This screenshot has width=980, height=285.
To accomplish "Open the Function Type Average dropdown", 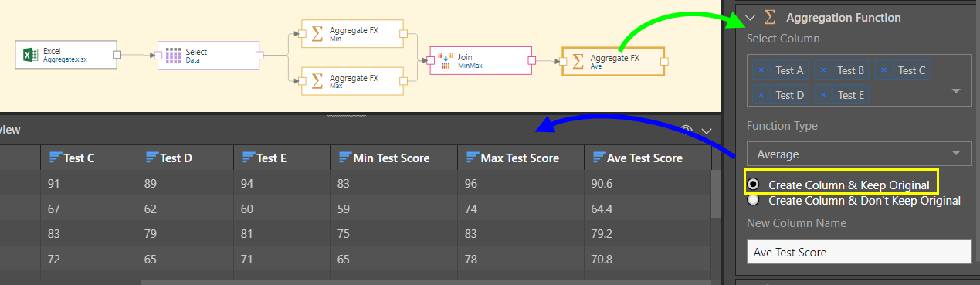I will [859, 154].
